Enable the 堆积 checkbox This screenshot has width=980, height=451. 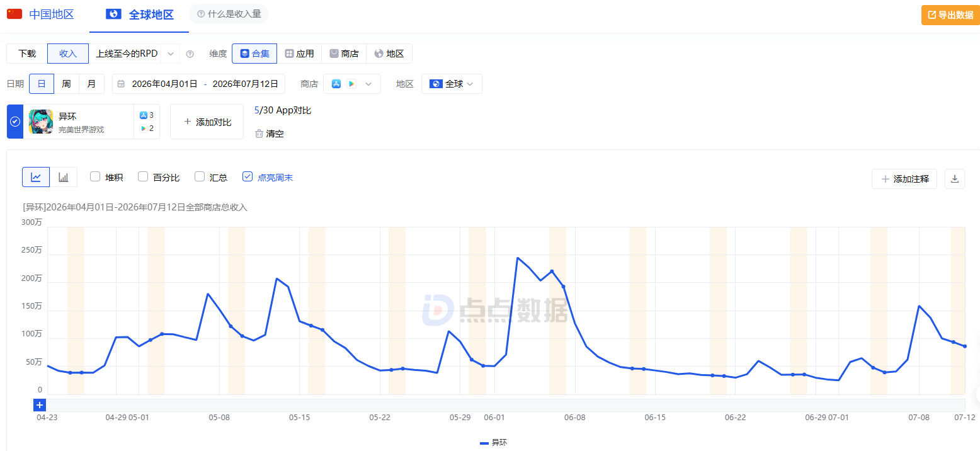(95, 177)
